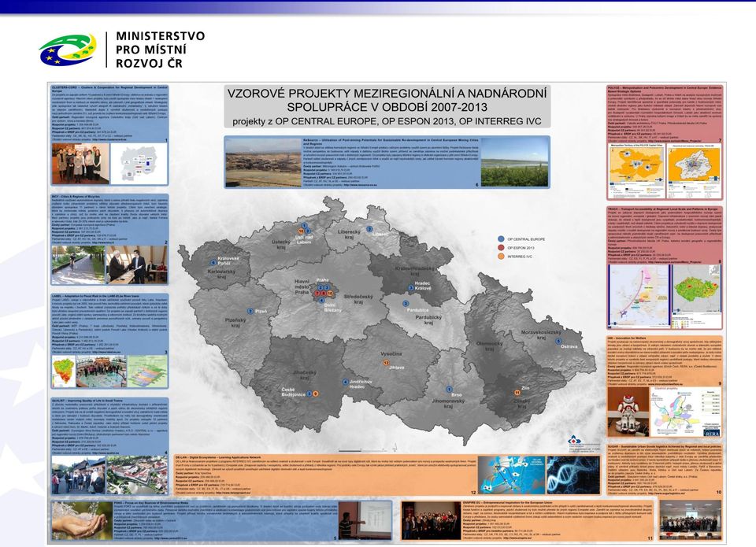Image resolution: width=756 pixels, height=547 pixels.
Task: Click the 'Ústecký kraj' region label
Action: click(x=281, y=244)
